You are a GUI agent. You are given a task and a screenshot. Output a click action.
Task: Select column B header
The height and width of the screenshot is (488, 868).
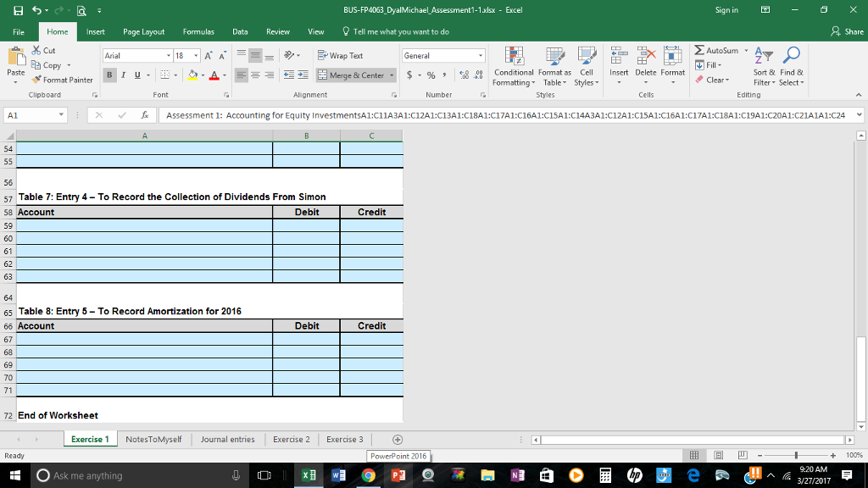pos(306,136)
